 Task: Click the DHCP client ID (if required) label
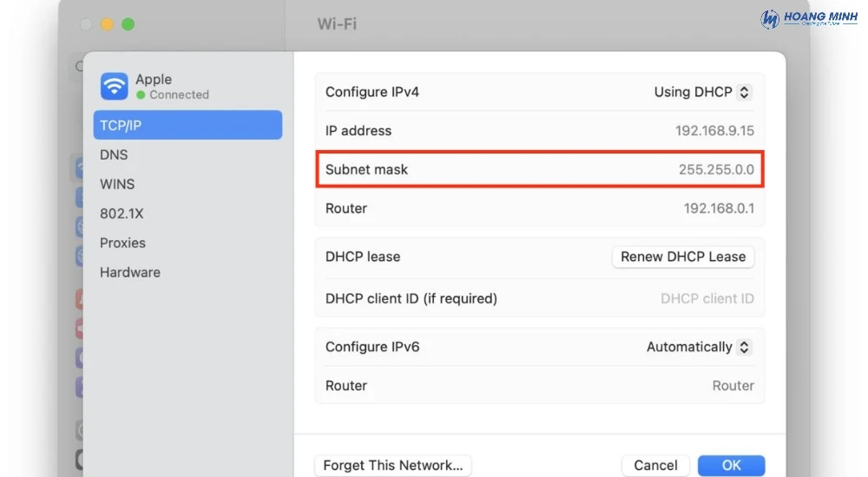tap(411, 298)
